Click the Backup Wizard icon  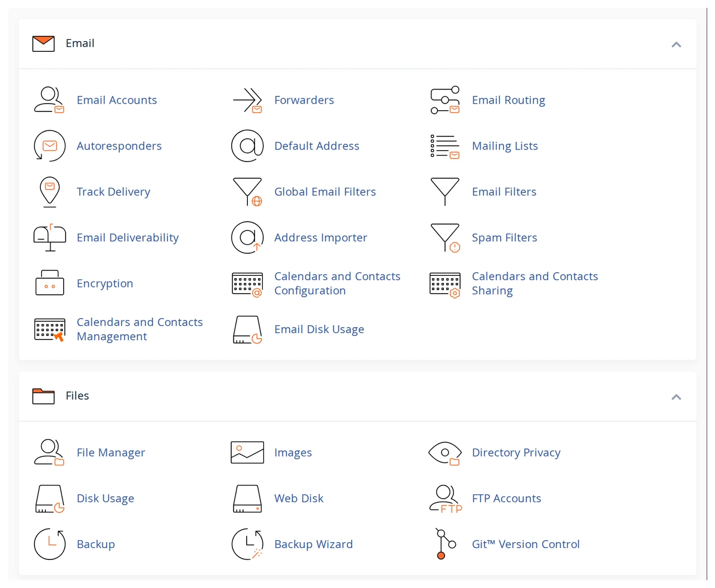247,545
